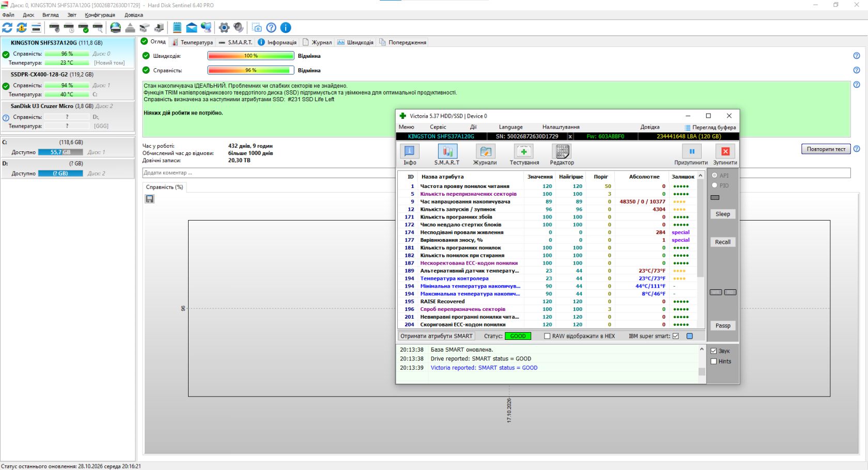The image size is (868, 470).
Task: Open Victoria's Інфо toolbar icon
Action: pos(410,151)
